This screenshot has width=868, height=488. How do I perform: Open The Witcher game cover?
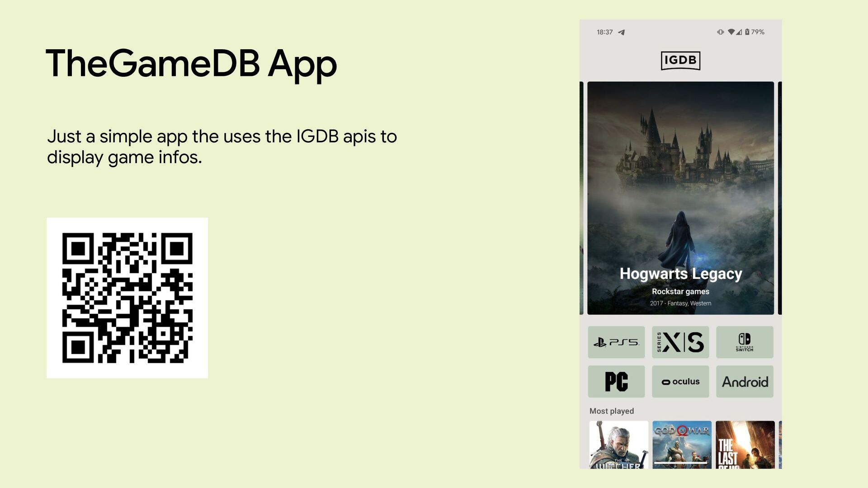(618, 445)
